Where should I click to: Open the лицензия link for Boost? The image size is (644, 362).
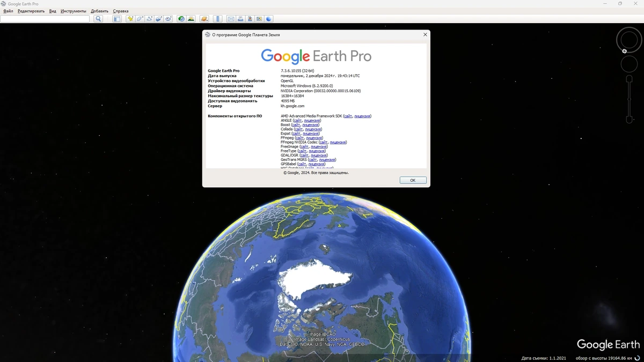click(x=311, y=124)
